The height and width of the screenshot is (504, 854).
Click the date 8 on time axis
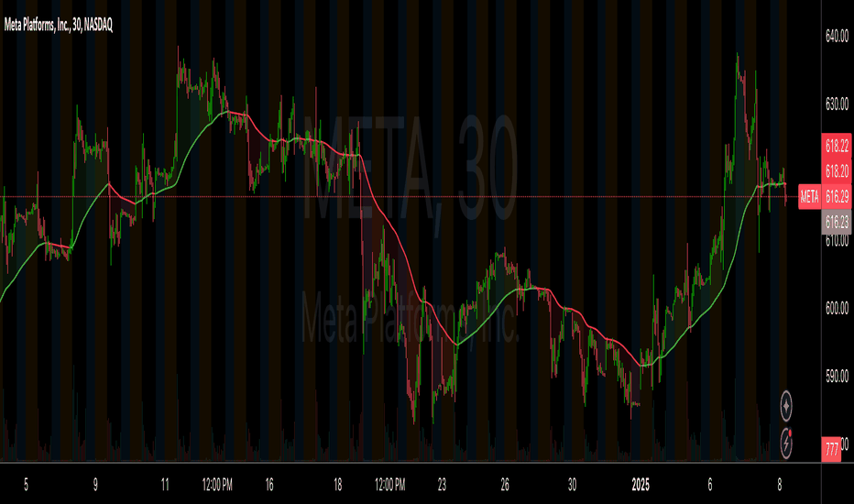[780, 485]
